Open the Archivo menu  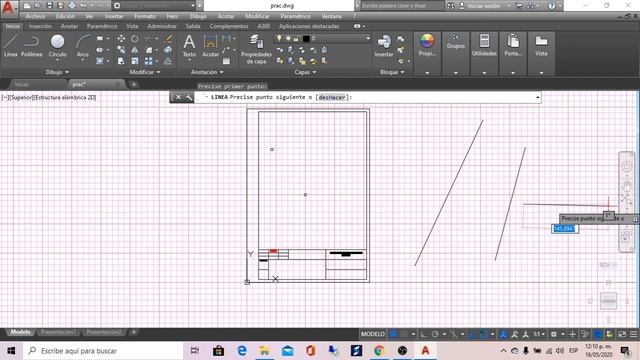[35, 16]
